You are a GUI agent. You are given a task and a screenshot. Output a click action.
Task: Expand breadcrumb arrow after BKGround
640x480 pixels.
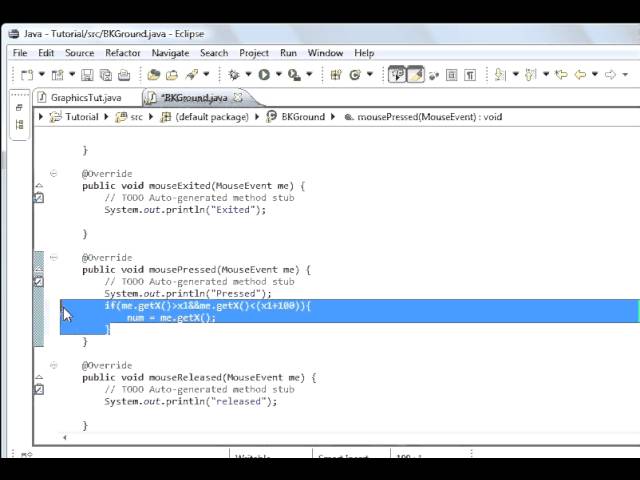click(x=333, y=117)
